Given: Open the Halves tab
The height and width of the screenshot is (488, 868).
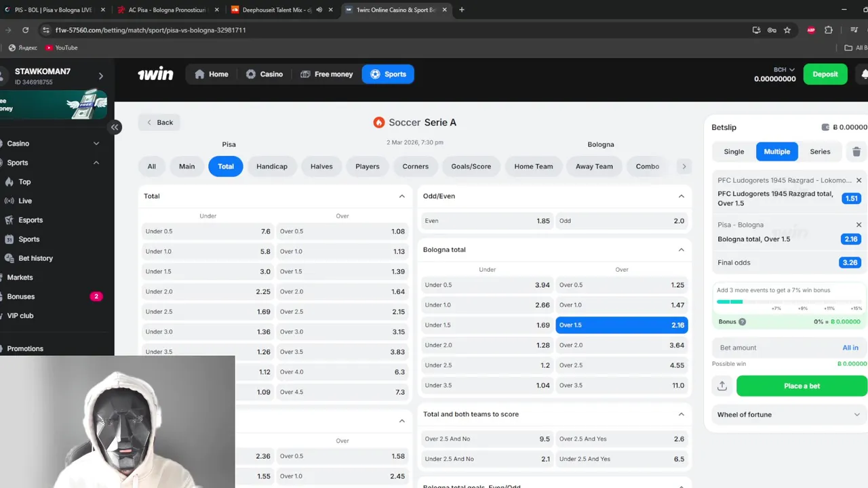Looking at the screenshot, I should tap(321, 166).
